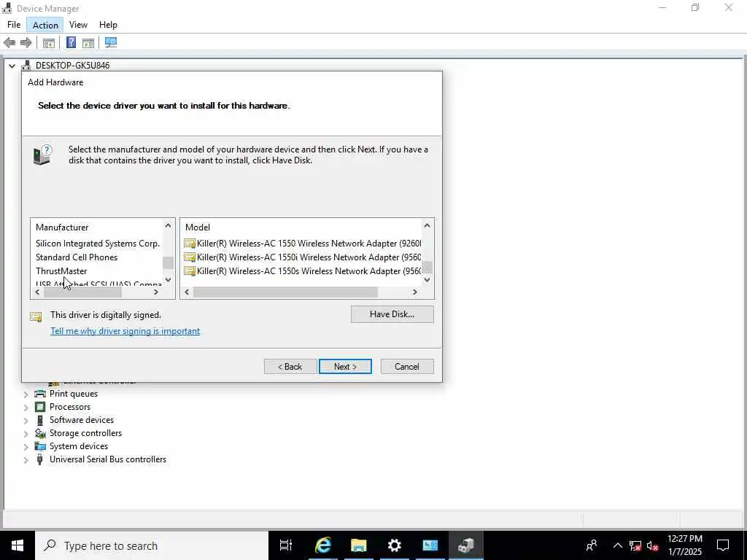The image size is (747, 560).
Task: Click the Manufacturer list scroll-up arrow
Action: 168,226
